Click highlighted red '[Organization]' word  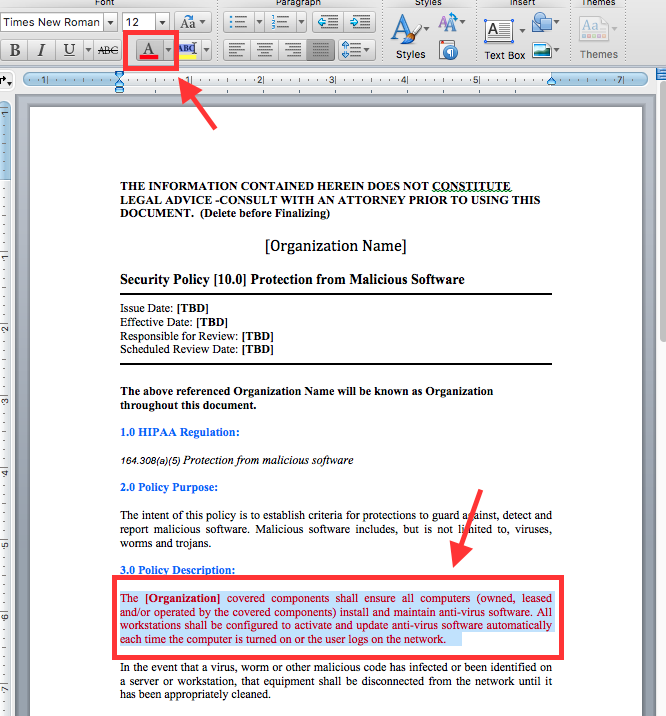[x=183, y=598]
